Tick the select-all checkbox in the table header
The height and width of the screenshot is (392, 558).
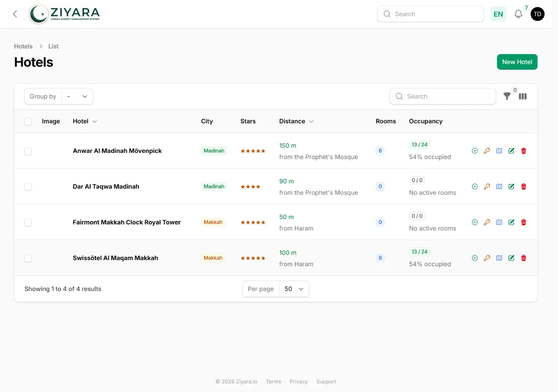[x=28, y=122]
